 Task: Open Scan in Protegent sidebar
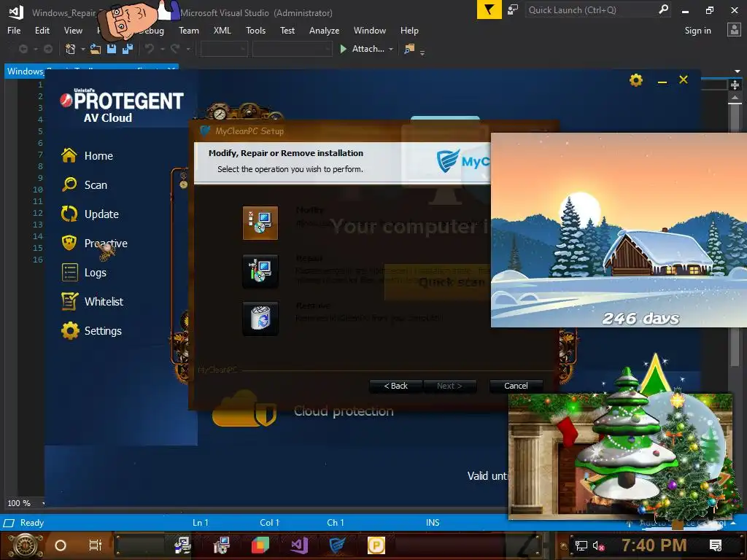click(x=85, y=184)
